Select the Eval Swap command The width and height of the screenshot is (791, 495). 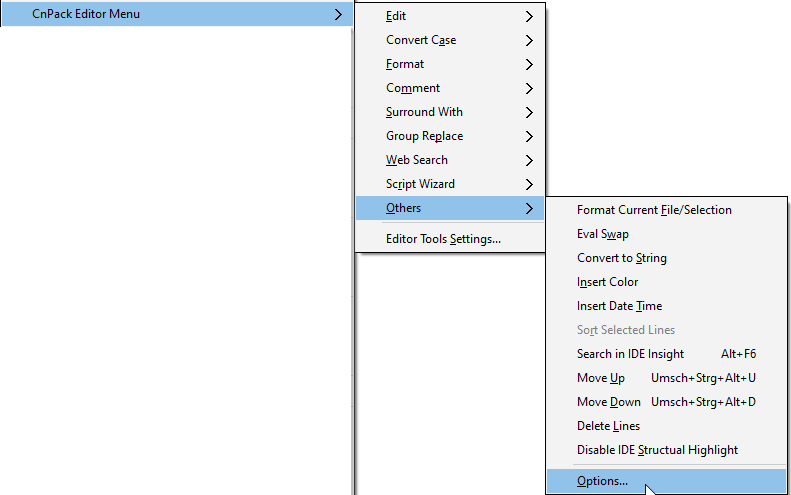666,234
